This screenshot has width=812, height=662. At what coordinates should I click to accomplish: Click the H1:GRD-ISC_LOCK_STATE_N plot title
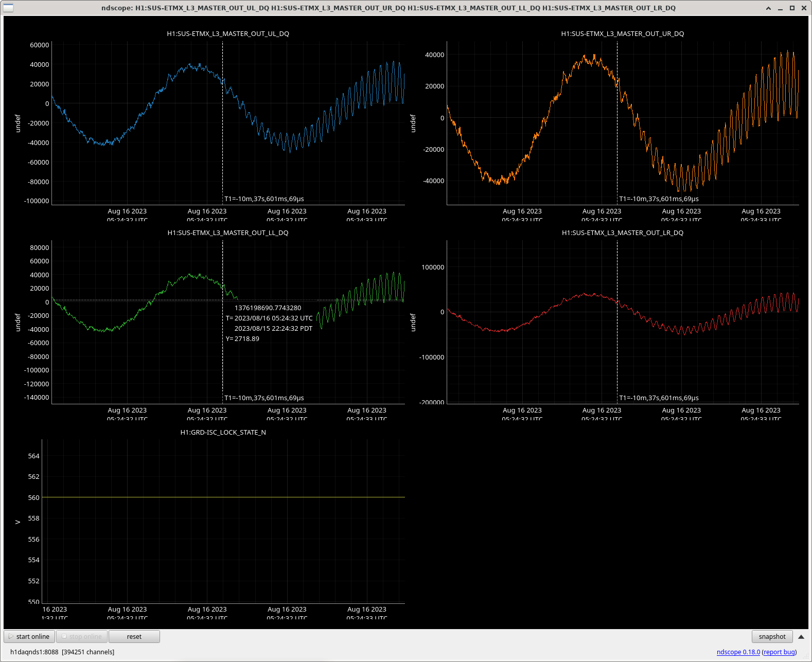coord(223,432)
